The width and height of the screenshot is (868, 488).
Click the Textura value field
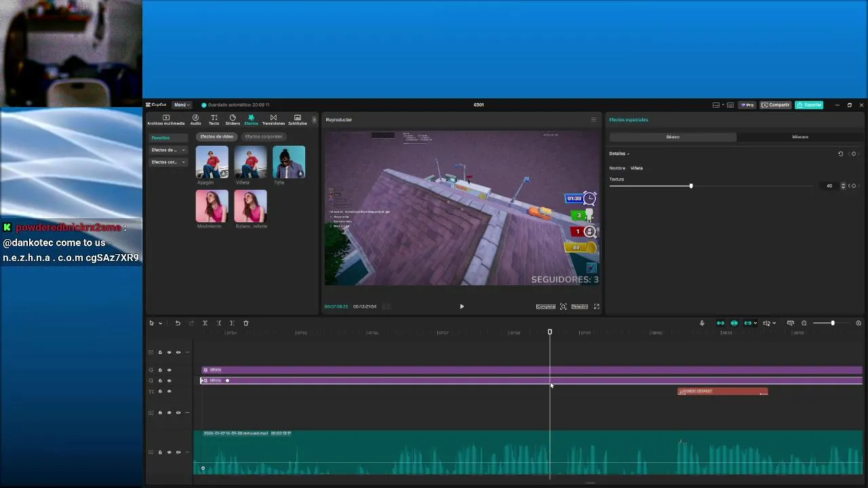[829, 186]
